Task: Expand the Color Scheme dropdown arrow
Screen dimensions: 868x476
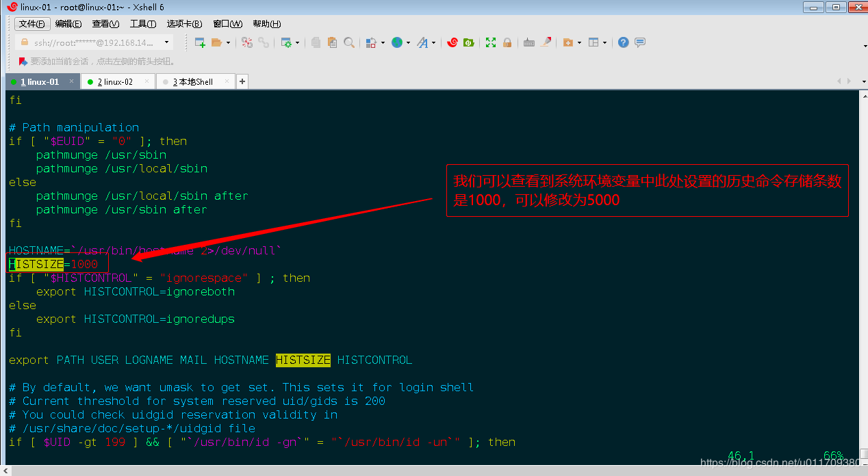Action: [x=383, y=42]
